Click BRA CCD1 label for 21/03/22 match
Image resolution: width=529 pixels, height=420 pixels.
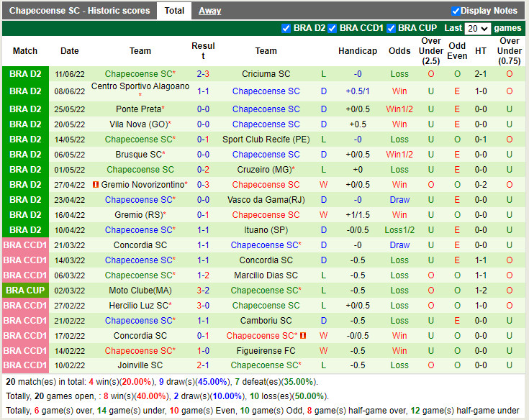point(25,245)
